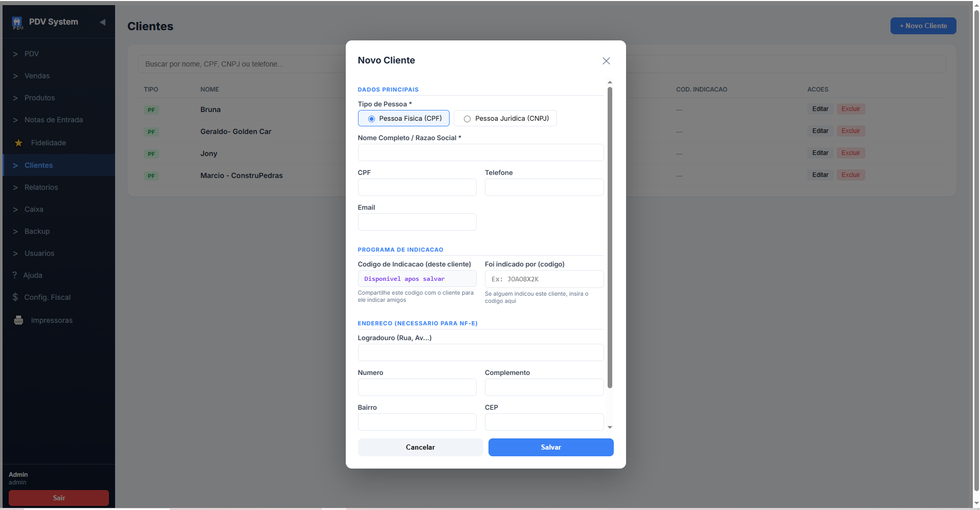Image resolution: width=980 pixels, height=510 pixels.
Task: Click the Telefone input field
Action: (x=544, y=187)
